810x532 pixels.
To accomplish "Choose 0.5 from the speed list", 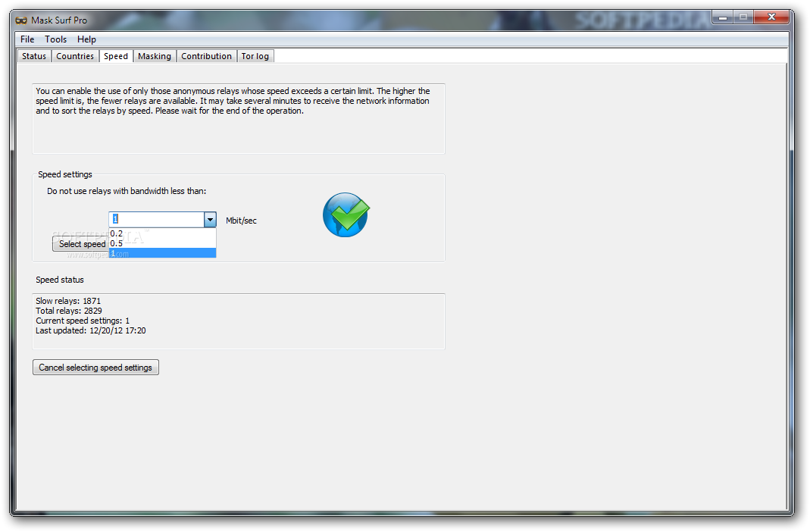I will click(162, 243).
